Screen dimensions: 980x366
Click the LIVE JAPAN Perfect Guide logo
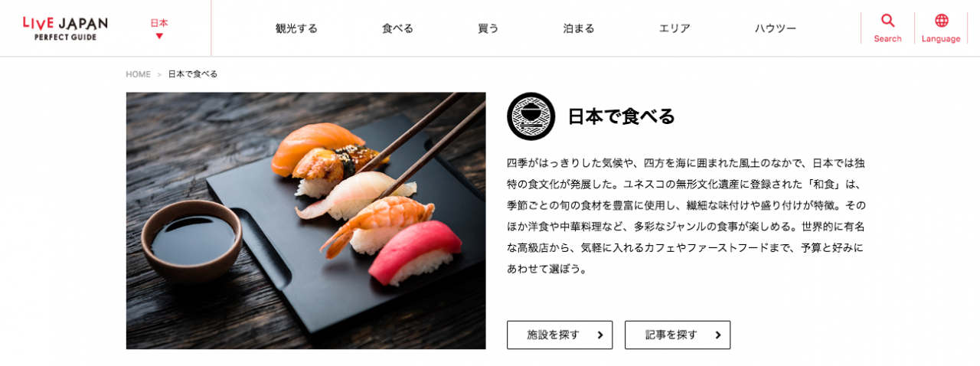click(x=65, y=28)
